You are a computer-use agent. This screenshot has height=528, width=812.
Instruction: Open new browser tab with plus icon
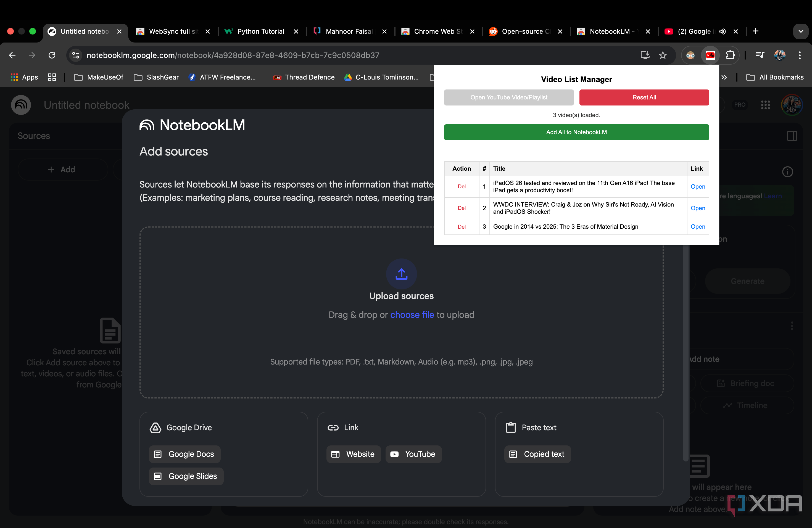(x=756, y=31)
